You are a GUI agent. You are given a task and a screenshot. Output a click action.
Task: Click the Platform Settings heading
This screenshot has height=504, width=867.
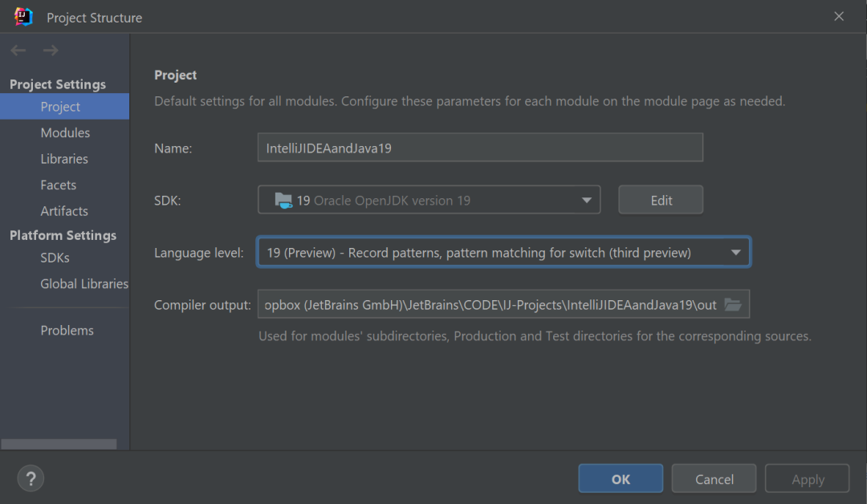63,235
